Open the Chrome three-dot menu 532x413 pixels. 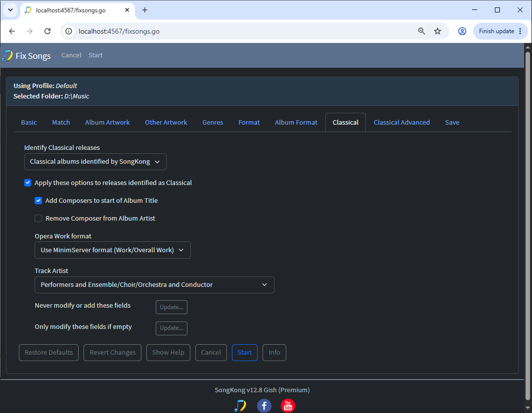pos(520,31)
